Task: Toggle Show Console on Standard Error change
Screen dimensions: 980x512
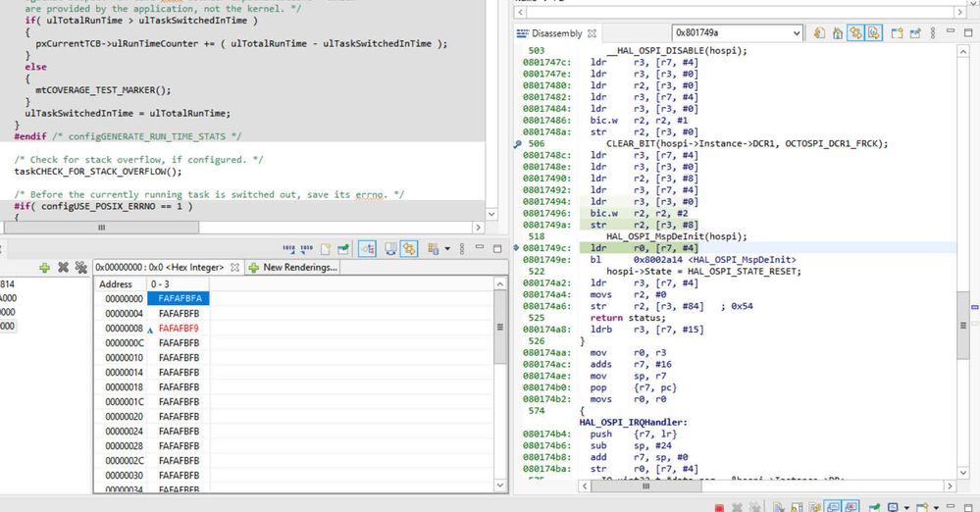Action: pyautogui.click(x=851, y=507)
